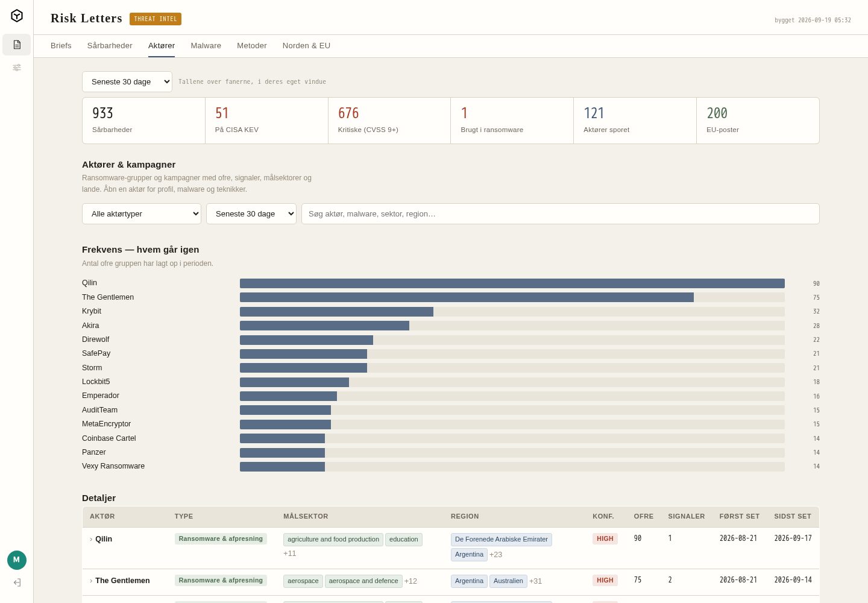Click the HIGH badge in Qilin row
The width and height of the screenshot is (868, 603).
(605, 539)
